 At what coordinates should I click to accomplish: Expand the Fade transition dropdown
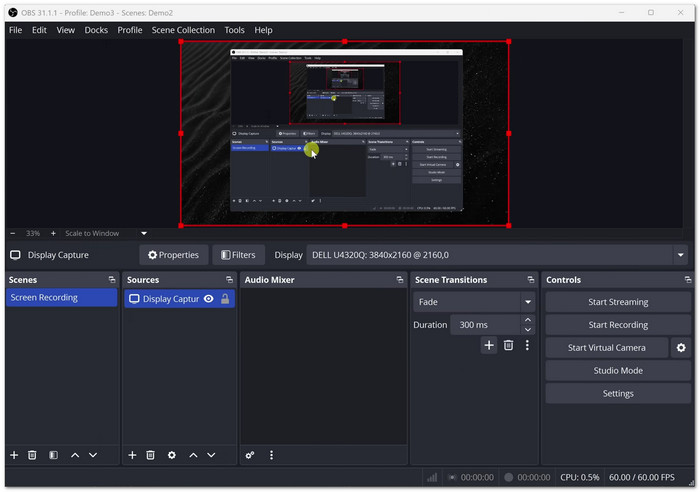pyautogui.click(x=474, y=302)
